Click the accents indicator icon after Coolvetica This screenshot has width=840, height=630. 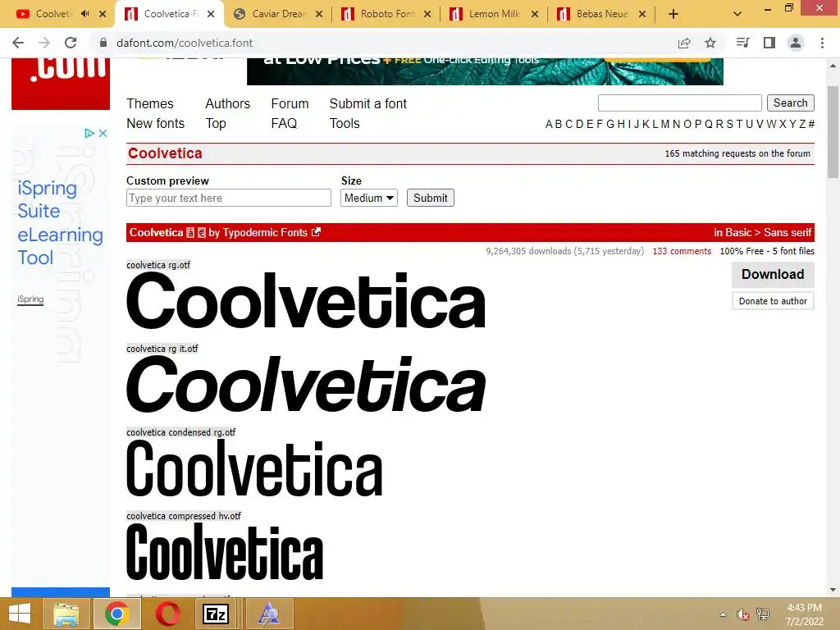[x=190, y=232]
